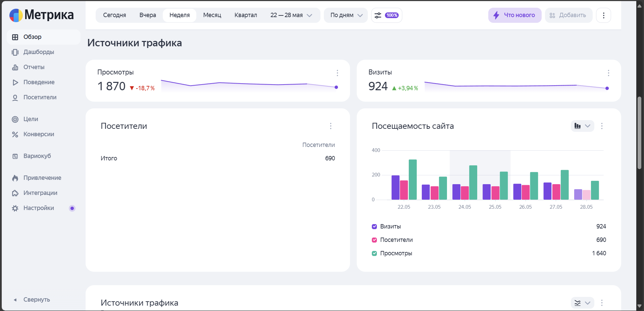Viewport: 644px width, 311px height.
Task: Switch to the Сегодня period tab
Action: pyautogui.click(x=114, y=15)
